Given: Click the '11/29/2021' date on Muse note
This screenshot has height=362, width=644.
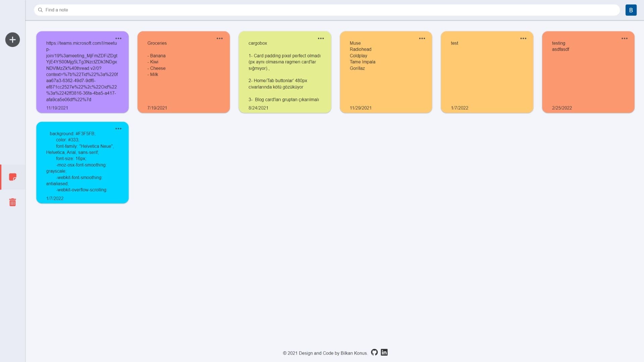Looking at the screenshot, I should tap(361, 108).
